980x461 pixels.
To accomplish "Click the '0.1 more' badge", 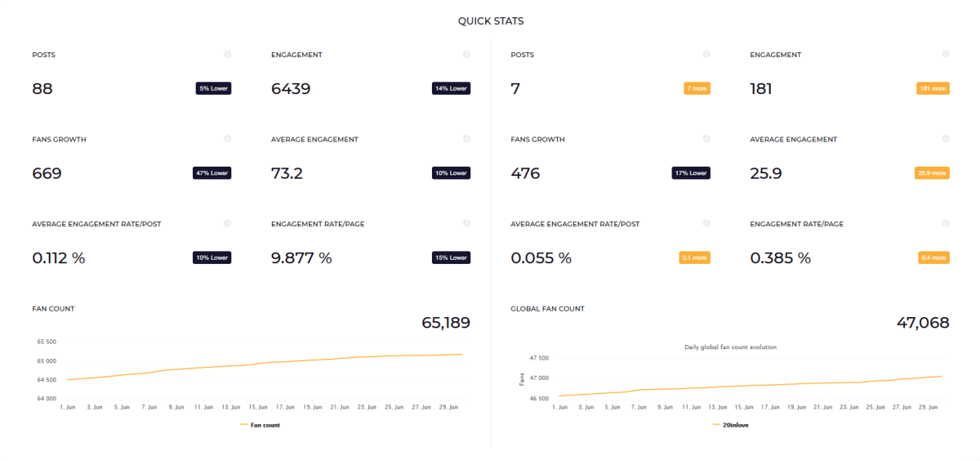I will click(694, 257).
